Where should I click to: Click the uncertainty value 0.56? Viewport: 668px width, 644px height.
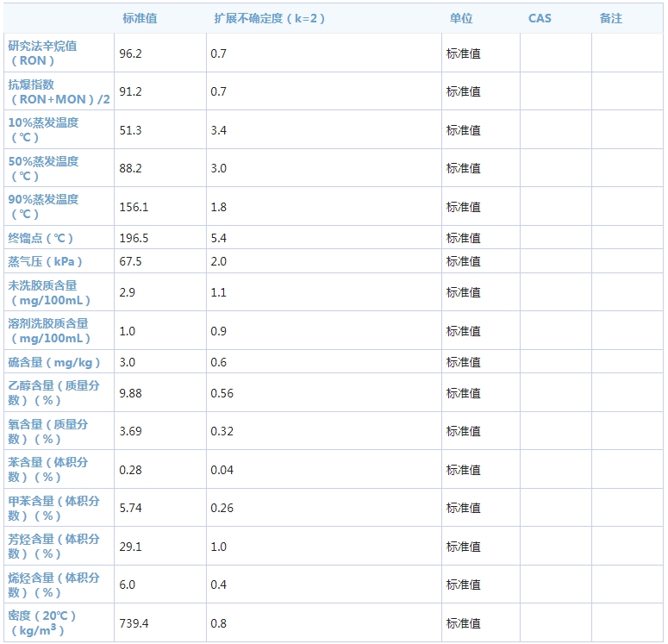coord(222,393)
